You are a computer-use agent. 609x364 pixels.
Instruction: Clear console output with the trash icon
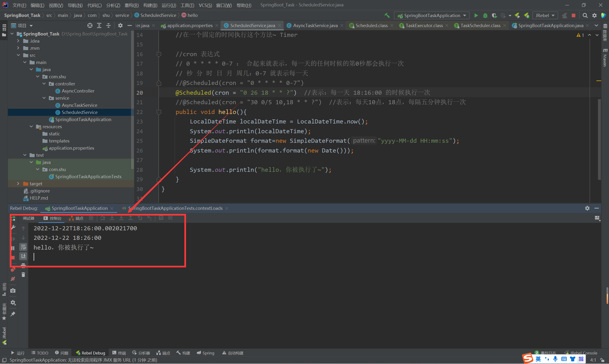[x=23, y=275]
